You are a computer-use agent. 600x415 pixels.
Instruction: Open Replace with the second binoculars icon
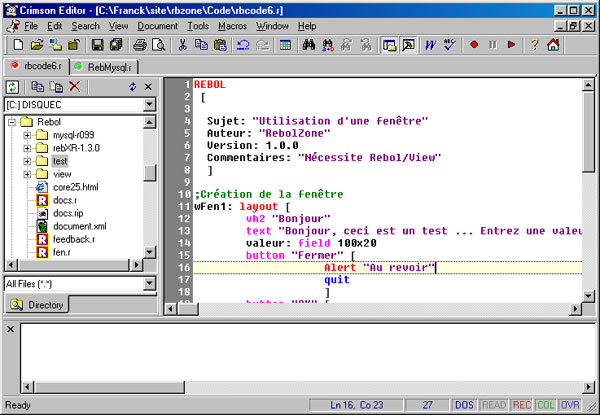[328, 45]
